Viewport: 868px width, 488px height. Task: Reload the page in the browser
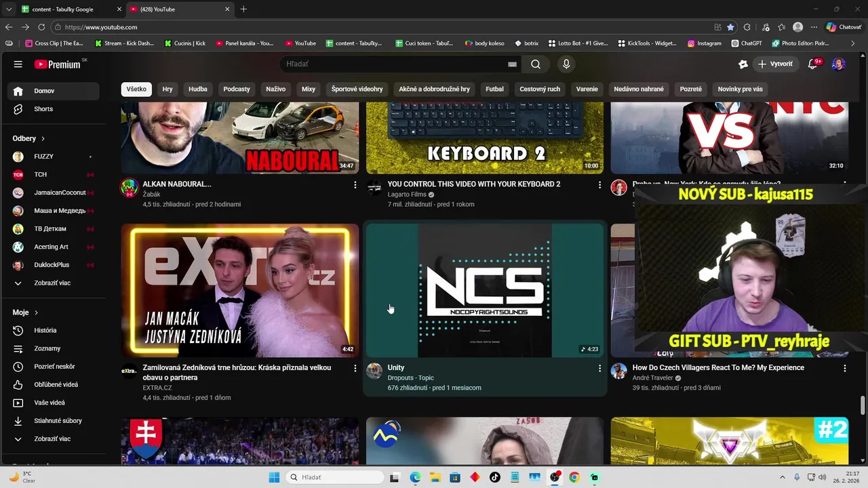[x=41, y=27]
